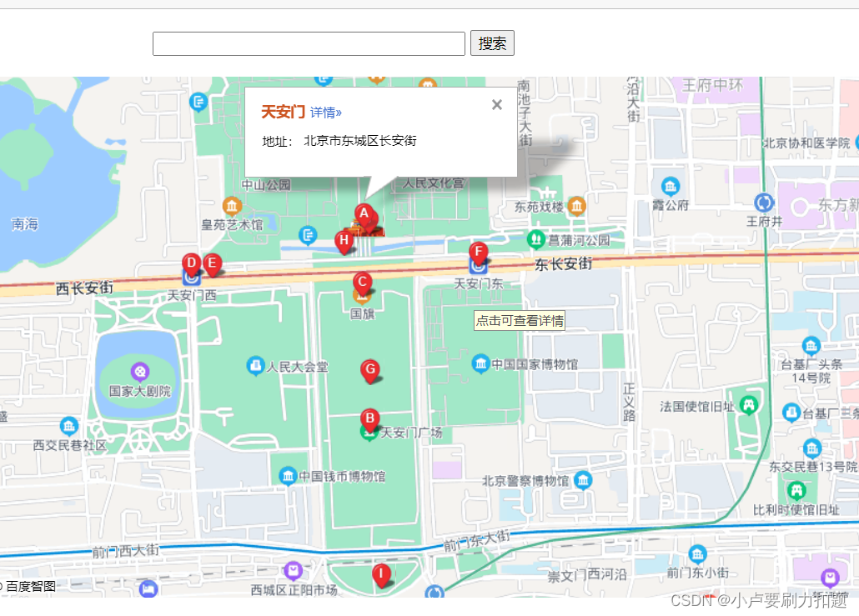Click the 点击可查看详情 tooltip
The image size is (859, 616).
[x=520, y=320]
